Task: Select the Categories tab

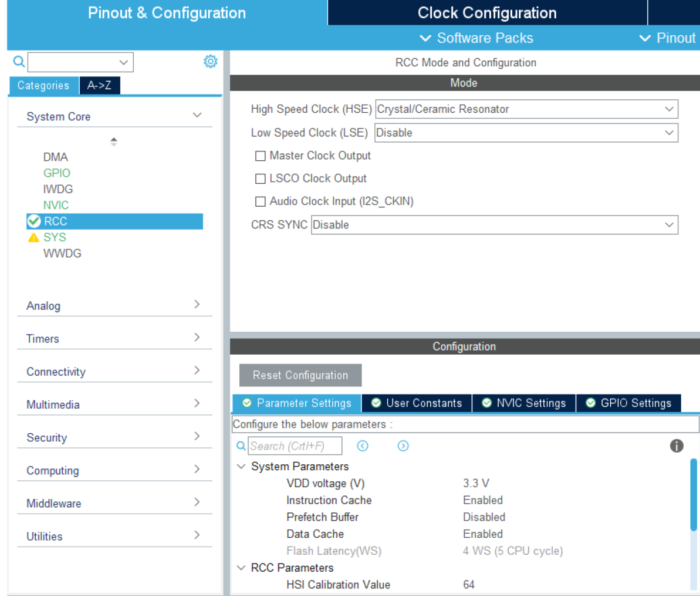Action: pyautogui.click(x=43, y=85)
